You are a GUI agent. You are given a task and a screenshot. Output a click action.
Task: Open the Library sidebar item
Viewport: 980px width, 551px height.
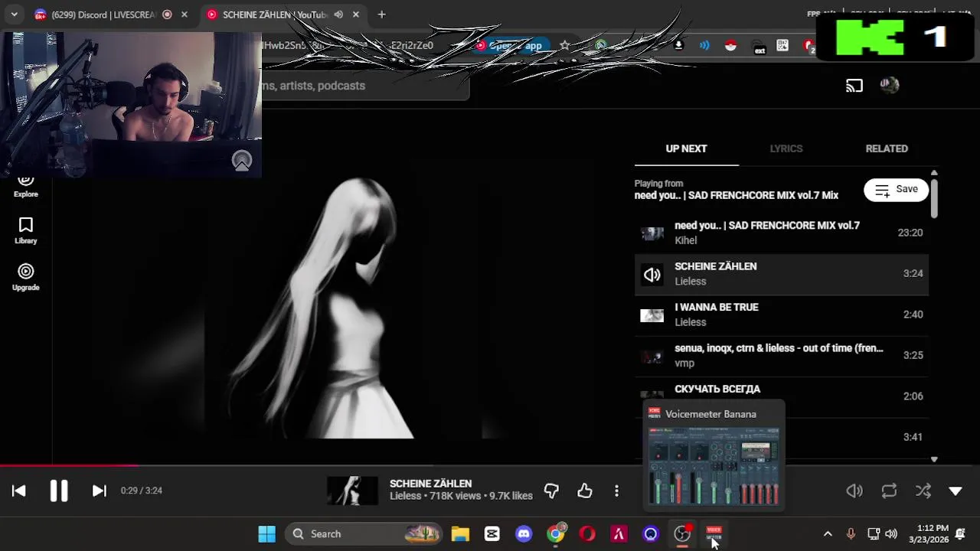tap(25, 231)
